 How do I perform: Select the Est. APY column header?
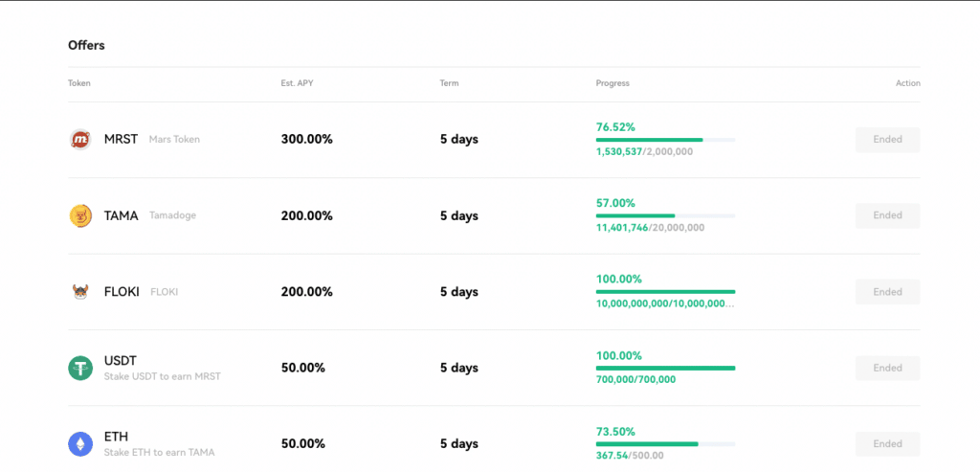click(297, 83)
